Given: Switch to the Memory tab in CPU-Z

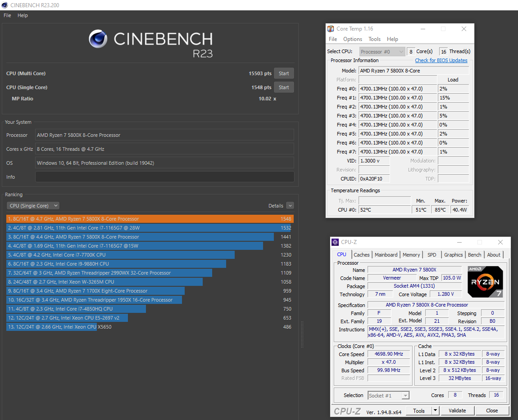Looking at the screenshot, I should pyautogui.click(x=411, y=255).
